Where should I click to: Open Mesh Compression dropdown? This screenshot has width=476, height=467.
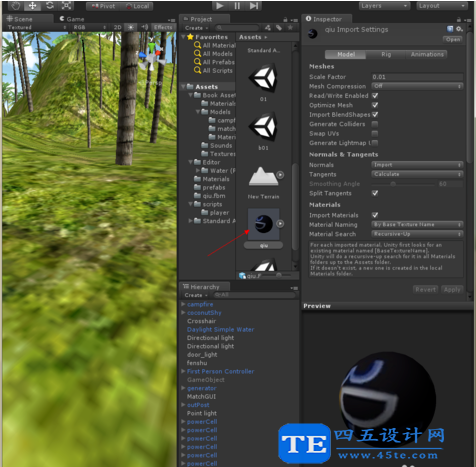(x=417, y=86)
